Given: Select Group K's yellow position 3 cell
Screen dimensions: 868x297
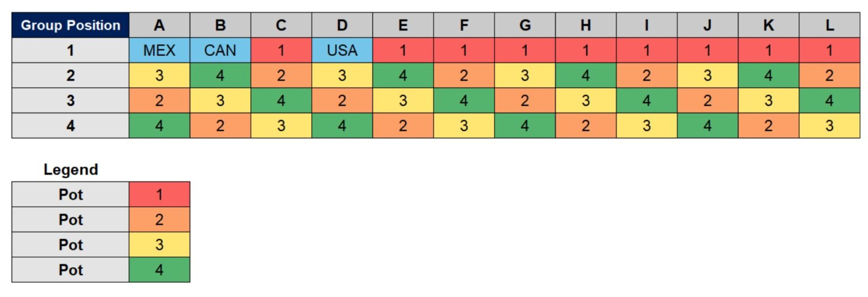Looking at the screenshot, I should pyautogui.click(x=769, y=101).
